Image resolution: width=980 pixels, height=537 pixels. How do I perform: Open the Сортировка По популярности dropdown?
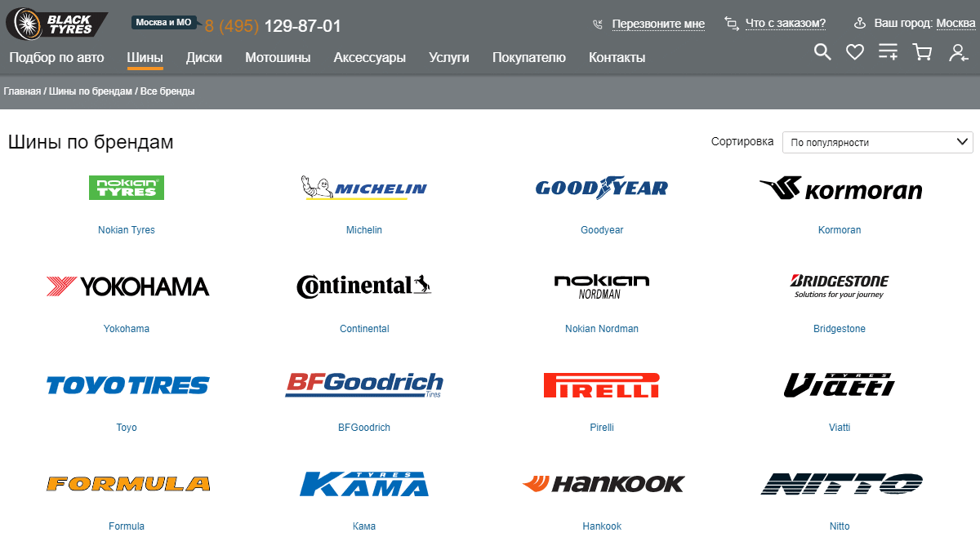click(x=877, y=142)
